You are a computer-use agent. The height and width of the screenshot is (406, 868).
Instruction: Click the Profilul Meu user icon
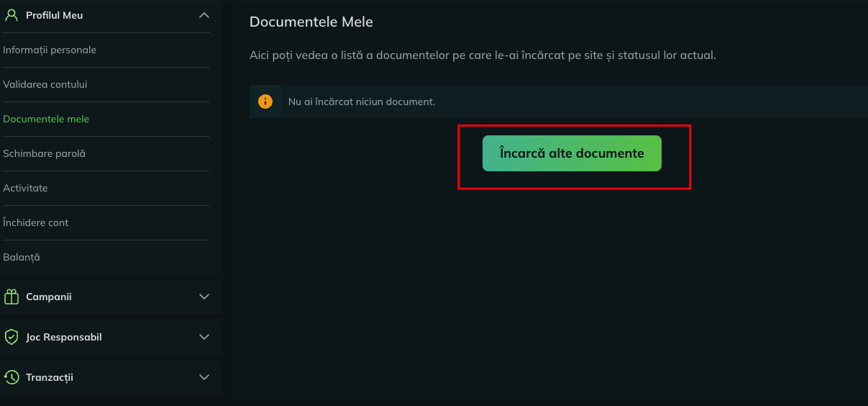click(11, 15)
